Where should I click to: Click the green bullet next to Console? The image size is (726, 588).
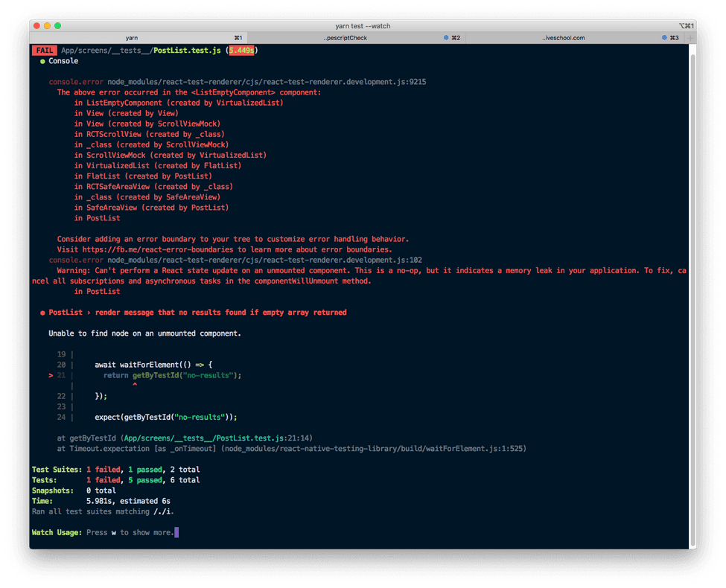click(x=42, y=61)
